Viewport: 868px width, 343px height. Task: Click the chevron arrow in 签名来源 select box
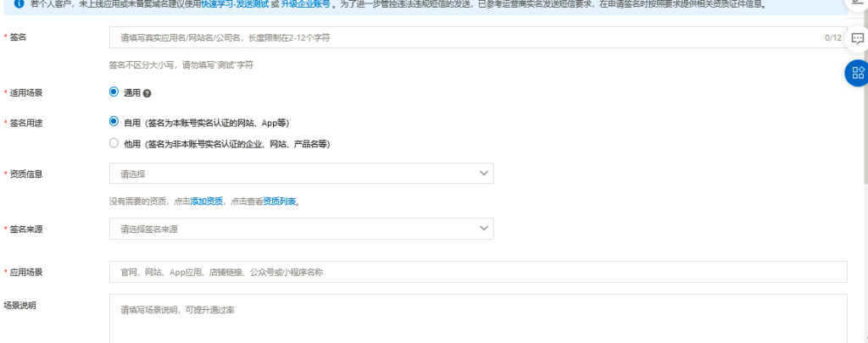(484, 229)
